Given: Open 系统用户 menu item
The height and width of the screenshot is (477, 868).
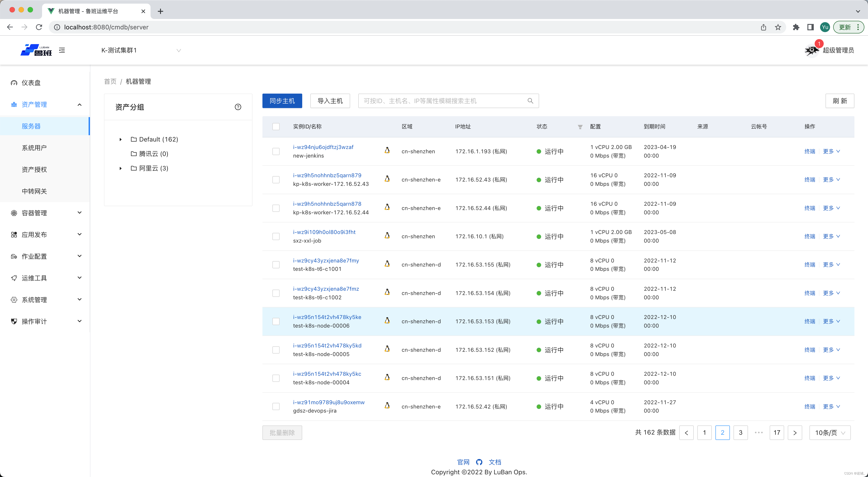Looking at the screenshot, I should [x=34, y=148].
